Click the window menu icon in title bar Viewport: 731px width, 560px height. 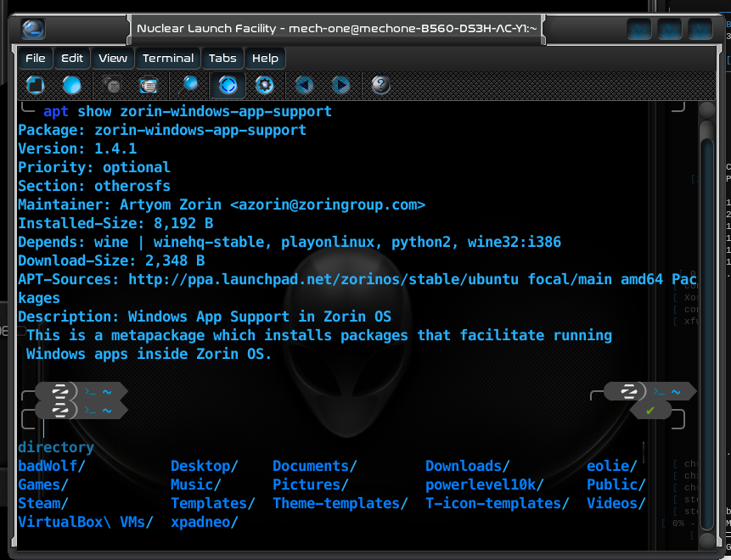coord(33,29)
